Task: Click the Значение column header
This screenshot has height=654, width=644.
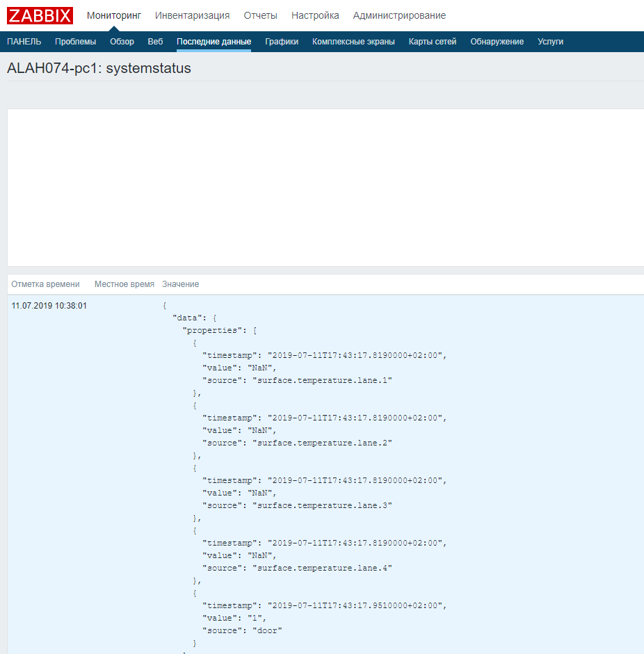Action: 180,284
